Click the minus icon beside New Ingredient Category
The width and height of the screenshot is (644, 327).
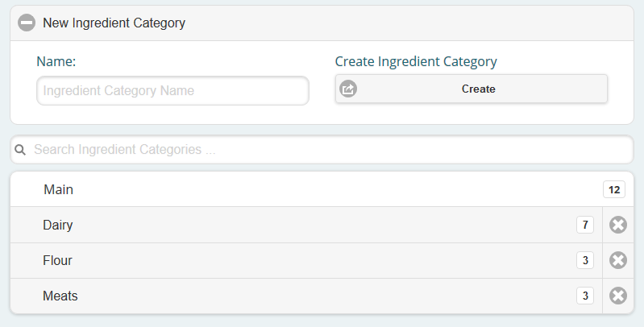click(27, 23)
